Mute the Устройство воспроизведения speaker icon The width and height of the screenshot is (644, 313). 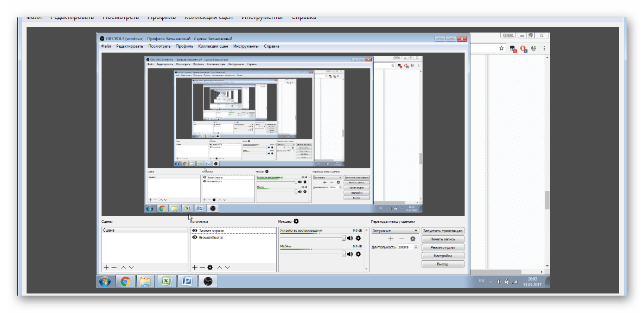point(350,238)
